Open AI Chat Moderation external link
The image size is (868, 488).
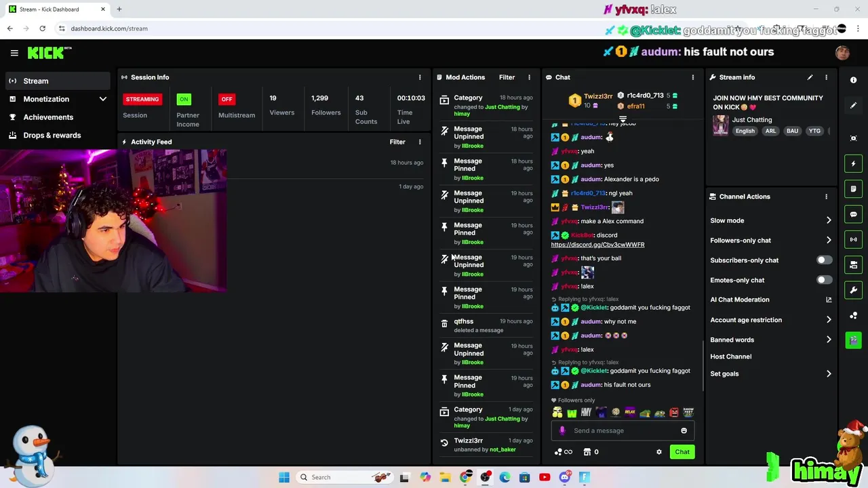pyautogui.click(x=829, y=300)
